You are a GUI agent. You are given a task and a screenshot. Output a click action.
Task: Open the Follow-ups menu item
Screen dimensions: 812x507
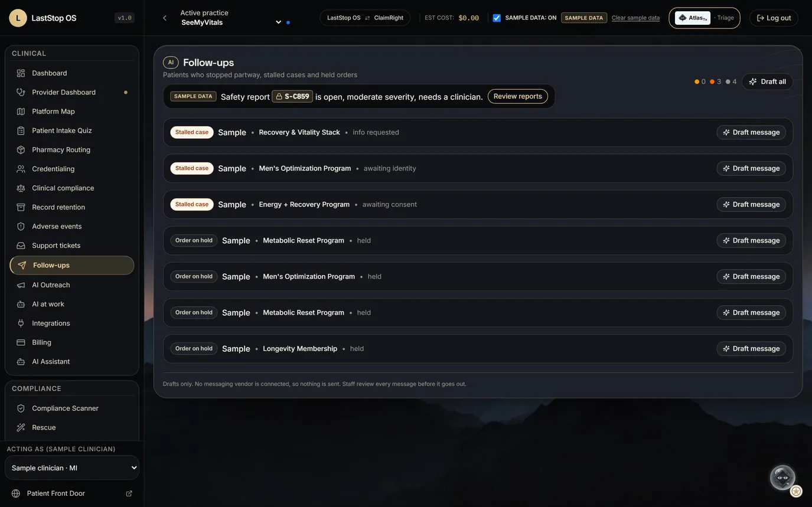[x=72, y=266]
